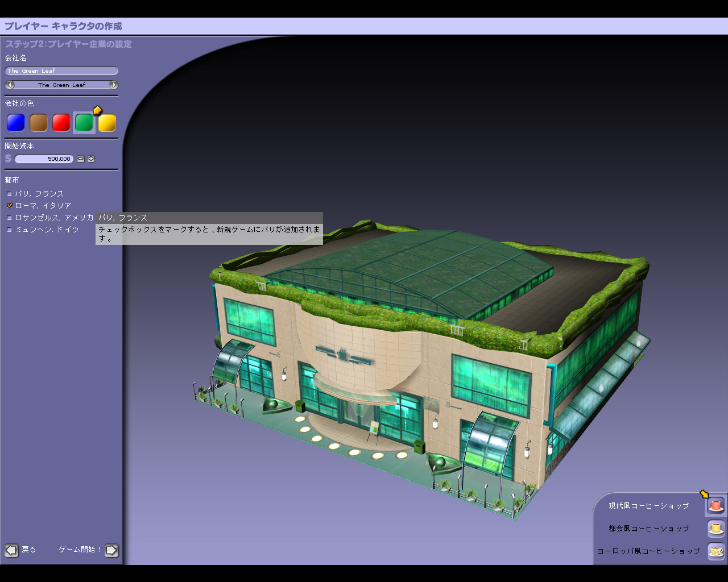
Task: Click the back arrow icon next to 戻る
Action: point(11,550)
